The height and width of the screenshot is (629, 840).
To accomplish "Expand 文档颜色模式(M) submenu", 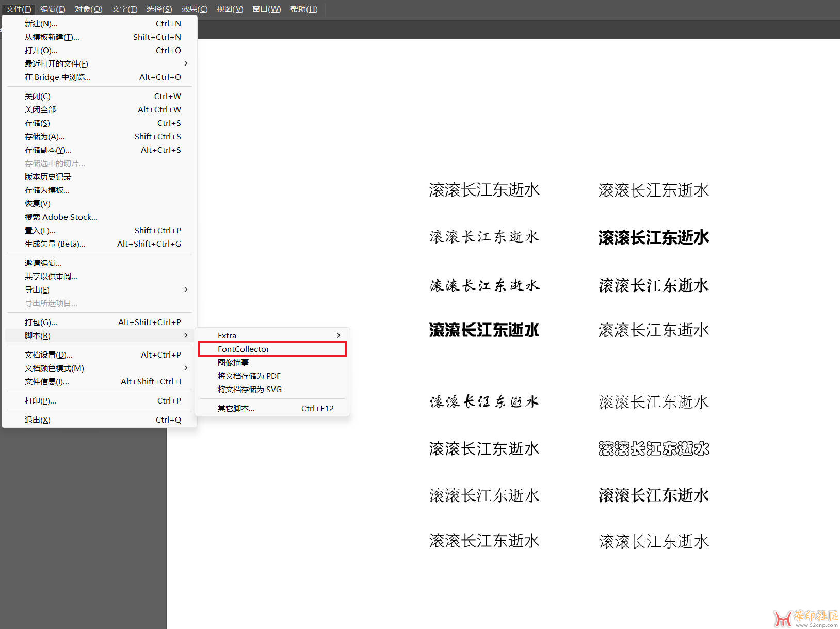I will click(x=100, y=368).
